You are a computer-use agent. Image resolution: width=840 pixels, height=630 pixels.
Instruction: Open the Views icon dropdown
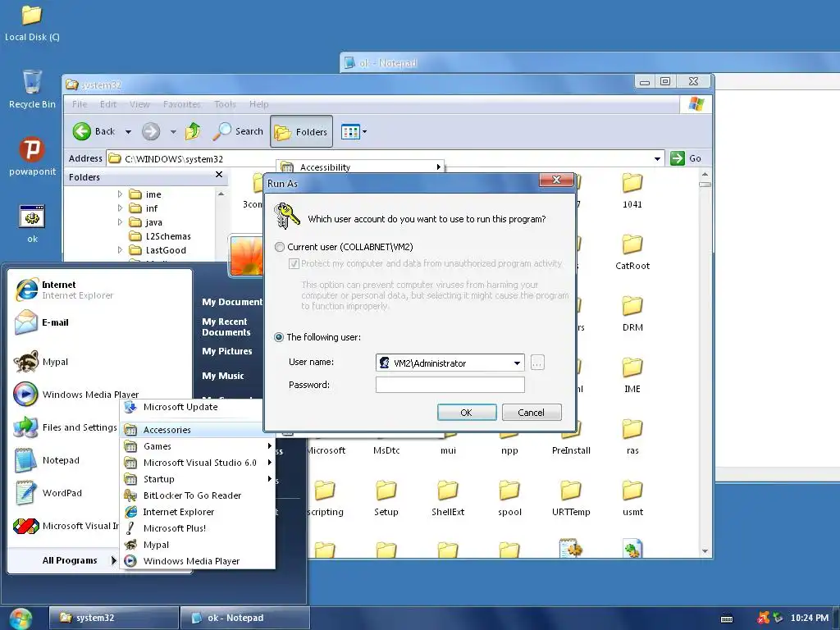click(x=354, y=131)
